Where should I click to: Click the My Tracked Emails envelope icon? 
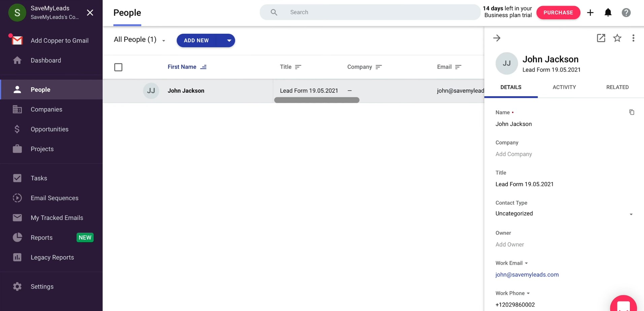pos(17,218)
